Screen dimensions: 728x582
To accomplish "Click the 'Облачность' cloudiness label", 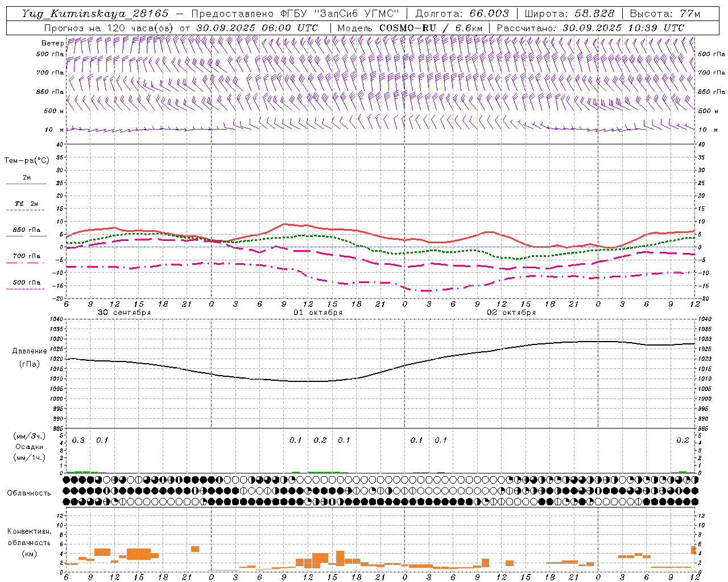I will [29, 493].
